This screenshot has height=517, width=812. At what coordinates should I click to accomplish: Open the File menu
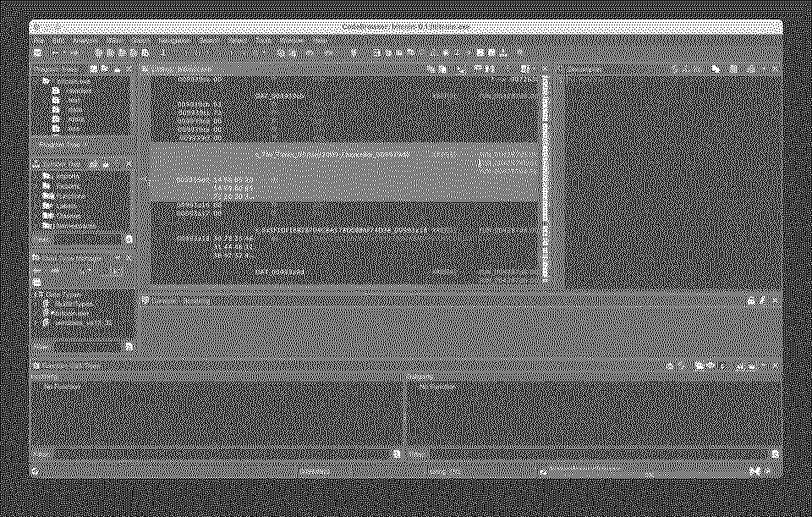point(38,40)
